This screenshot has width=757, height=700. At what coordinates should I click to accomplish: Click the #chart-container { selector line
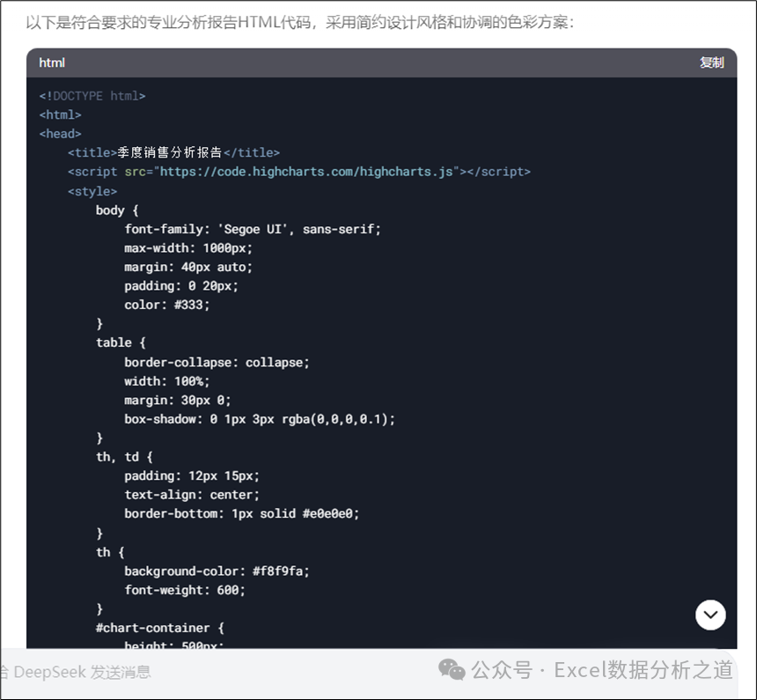[160, 628]
